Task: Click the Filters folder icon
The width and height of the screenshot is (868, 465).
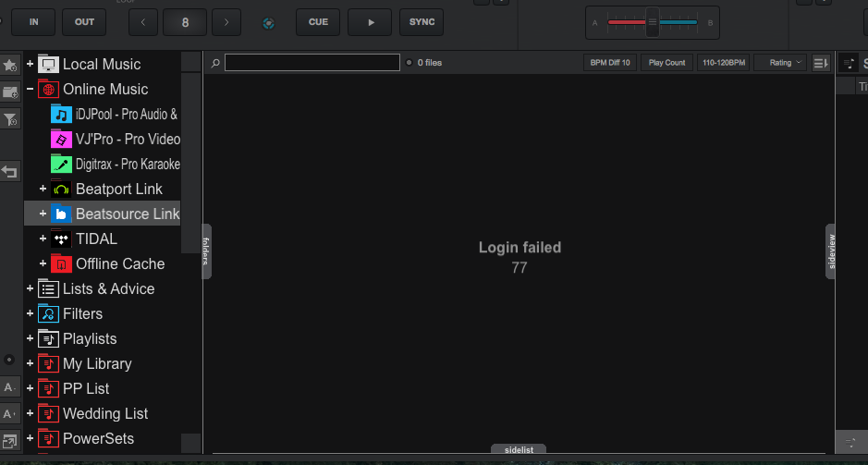Action: tap(48, 313)
